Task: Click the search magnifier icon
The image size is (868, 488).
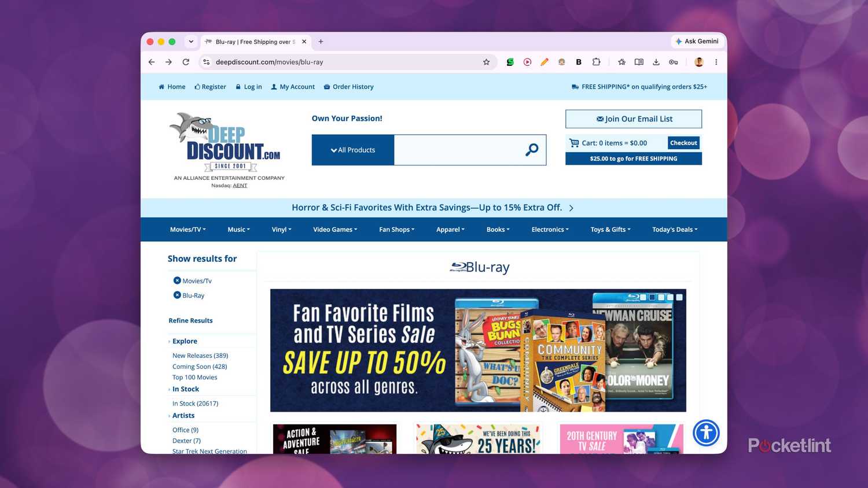Action: 532,150
